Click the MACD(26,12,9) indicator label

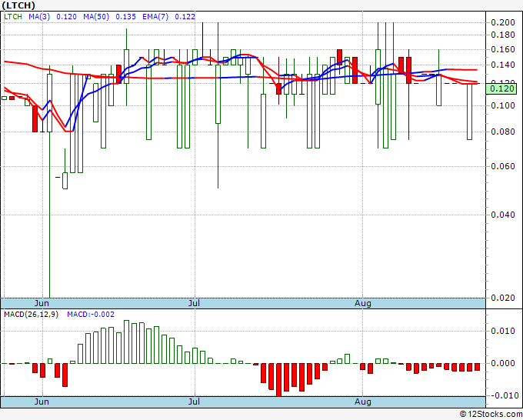coord(31,315)
